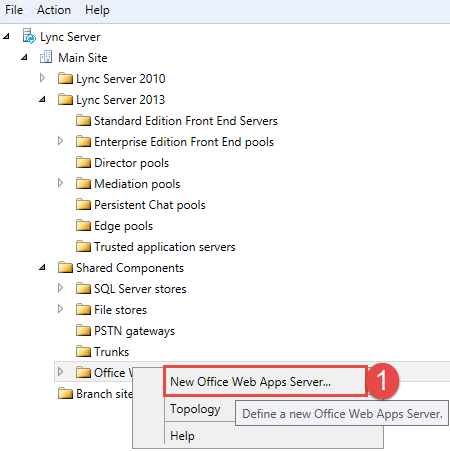Open Topology submenu in context menu
Screen dimensions: 450x451
pos(195,409)
